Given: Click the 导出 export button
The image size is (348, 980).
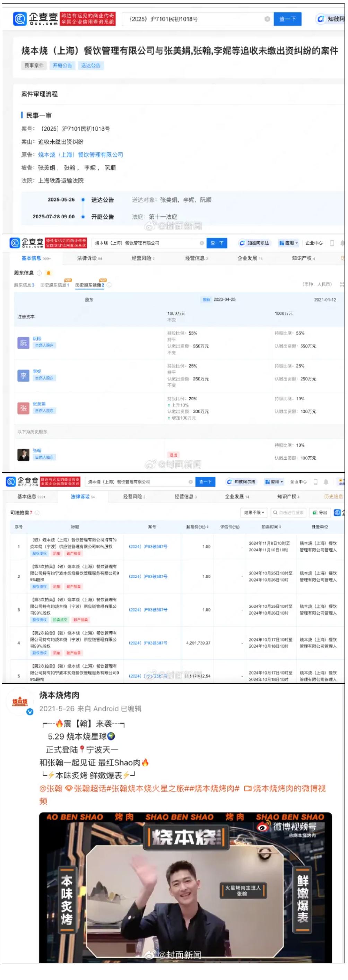Looking at the screenshot, I should 320,513.
